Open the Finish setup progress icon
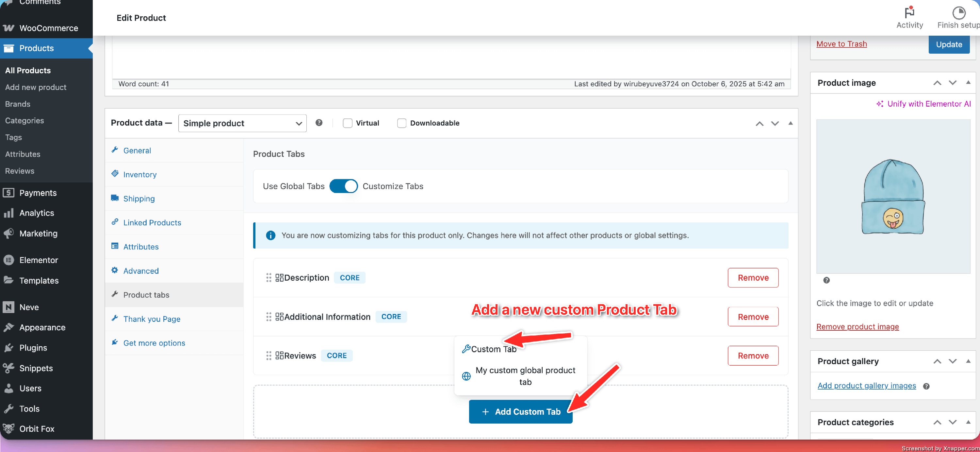 click(x=958, y=12)
